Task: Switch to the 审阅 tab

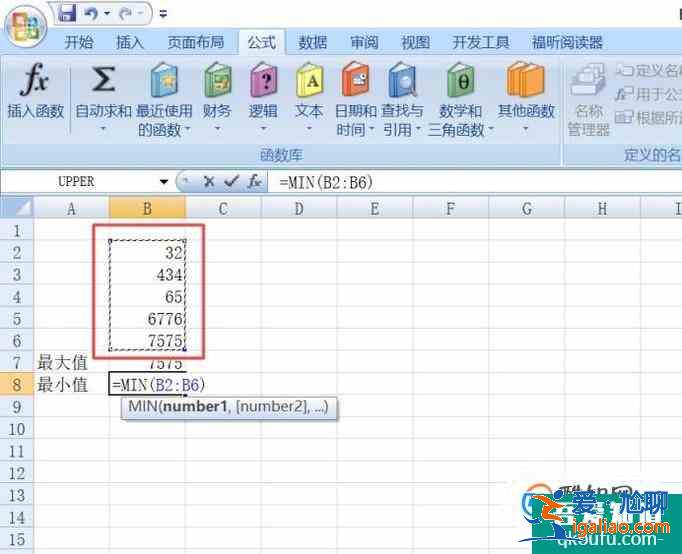Action: coord(364,42)
